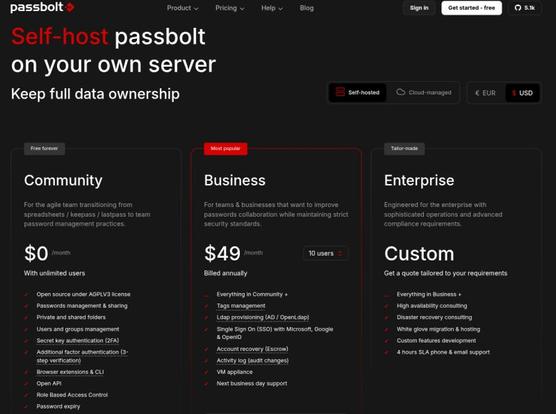556x414 pixels.
Task: Click the Cloud-managed cloud icon
Action: (401, 92)
